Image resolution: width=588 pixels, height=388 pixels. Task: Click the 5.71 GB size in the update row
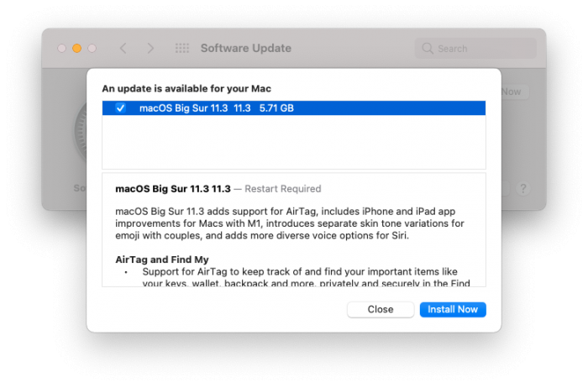point(276,107)
